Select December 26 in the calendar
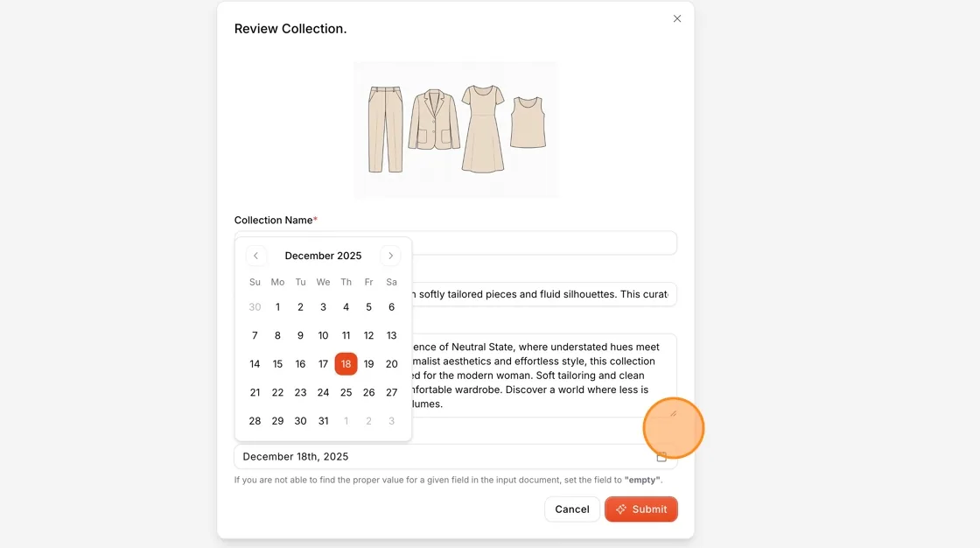Image resolution: width=980 pixels, height=548 pixels. coord(368,393)
